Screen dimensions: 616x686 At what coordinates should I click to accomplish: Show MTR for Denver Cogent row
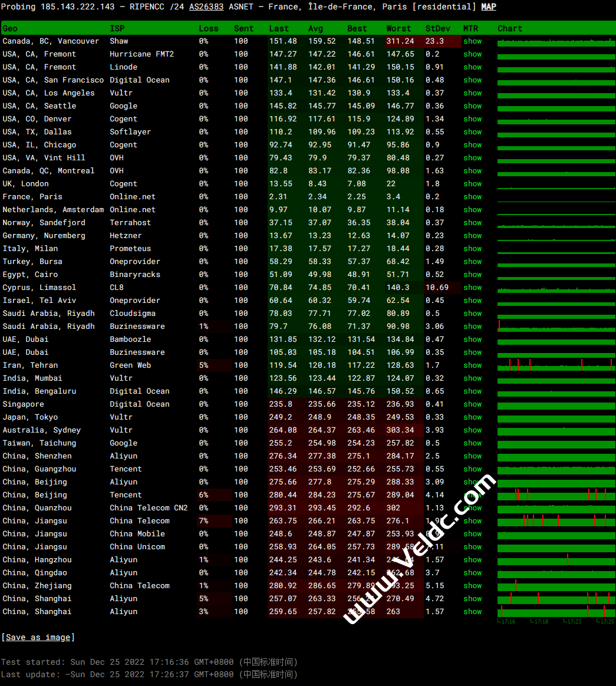[473, 119]
